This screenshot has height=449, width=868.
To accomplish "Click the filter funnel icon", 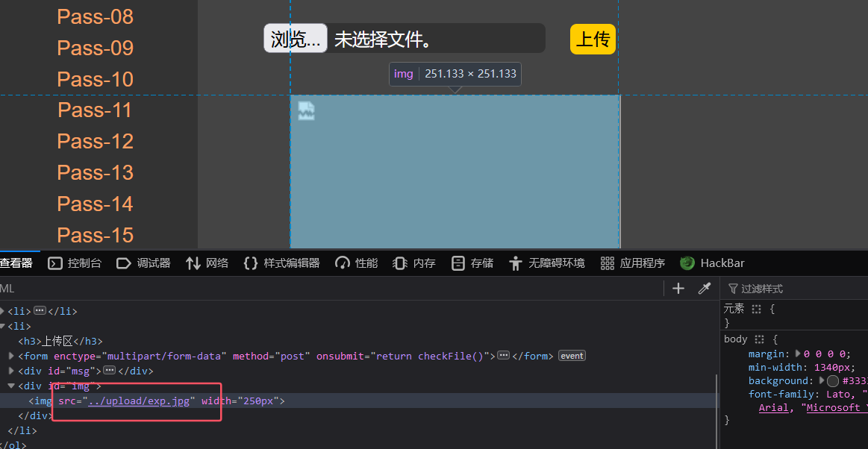I will [733, 289].
